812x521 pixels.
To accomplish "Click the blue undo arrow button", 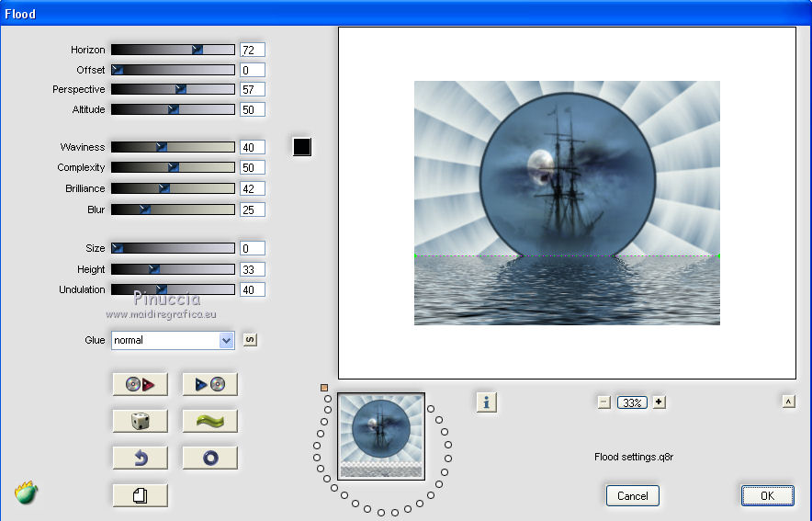I will [141, 458].
